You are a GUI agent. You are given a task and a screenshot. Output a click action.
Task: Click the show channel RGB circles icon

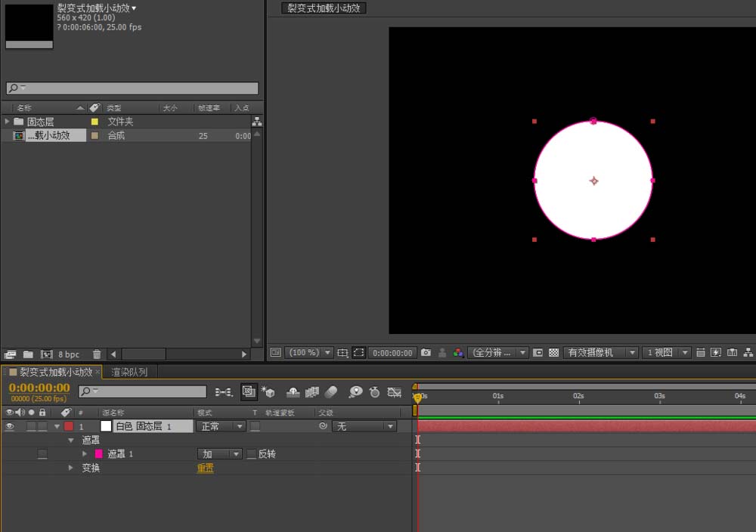458,353
